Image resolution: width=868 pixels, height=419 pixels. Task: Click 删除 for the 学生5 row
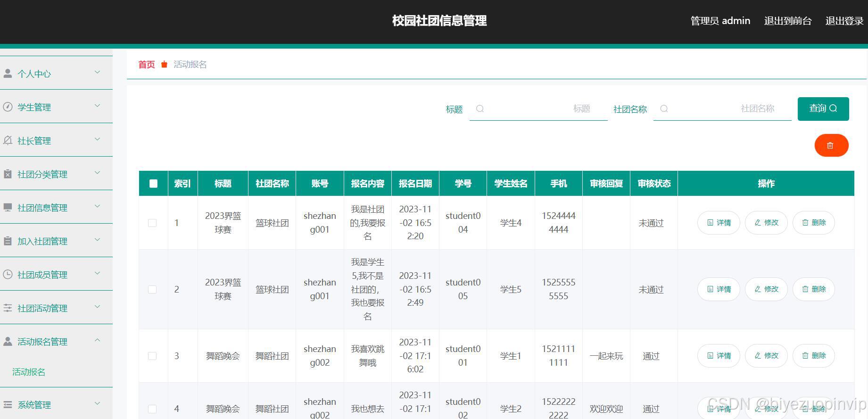point(814,289)
